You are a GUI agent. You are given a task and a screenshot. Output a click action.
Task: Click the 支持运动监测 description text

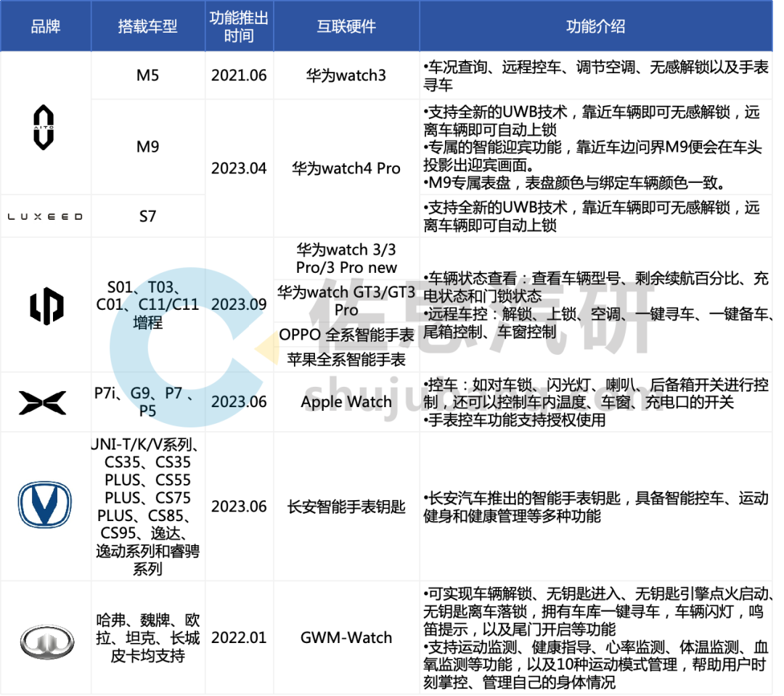[596, 665]
